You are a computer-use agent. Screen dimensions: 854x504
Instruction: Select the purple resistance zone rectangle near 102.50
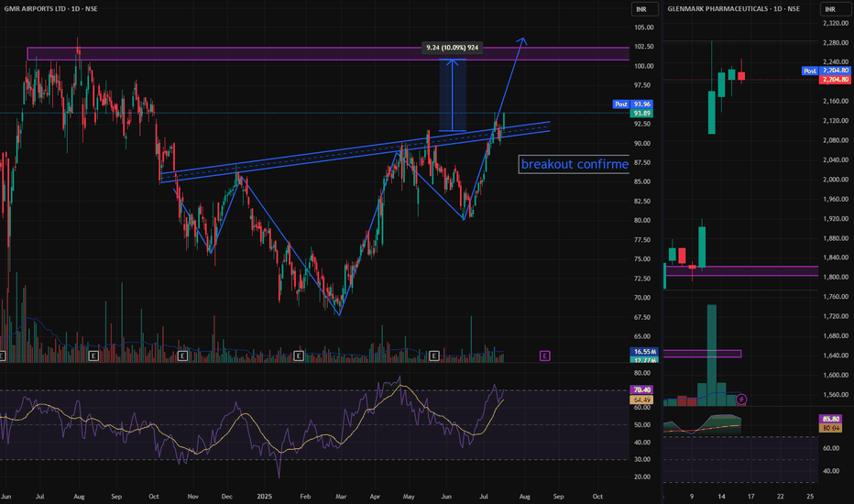328,53
